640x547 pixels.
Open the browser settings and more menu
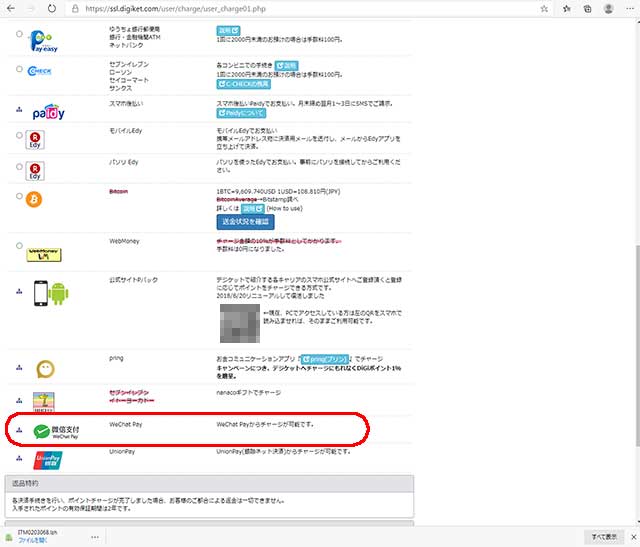tap(627, 8)
